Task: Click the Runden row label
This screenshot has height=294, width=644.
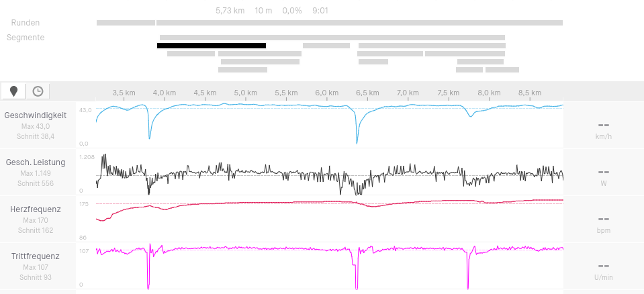Action: pos(26,23)
